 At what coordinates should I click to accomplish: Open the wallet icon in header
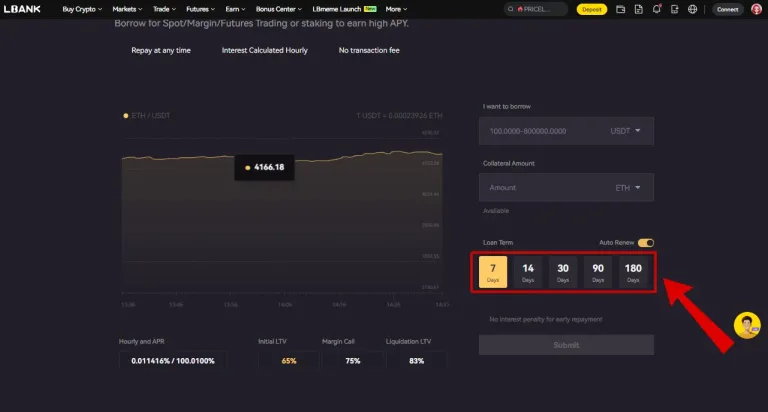click(621, 9)
